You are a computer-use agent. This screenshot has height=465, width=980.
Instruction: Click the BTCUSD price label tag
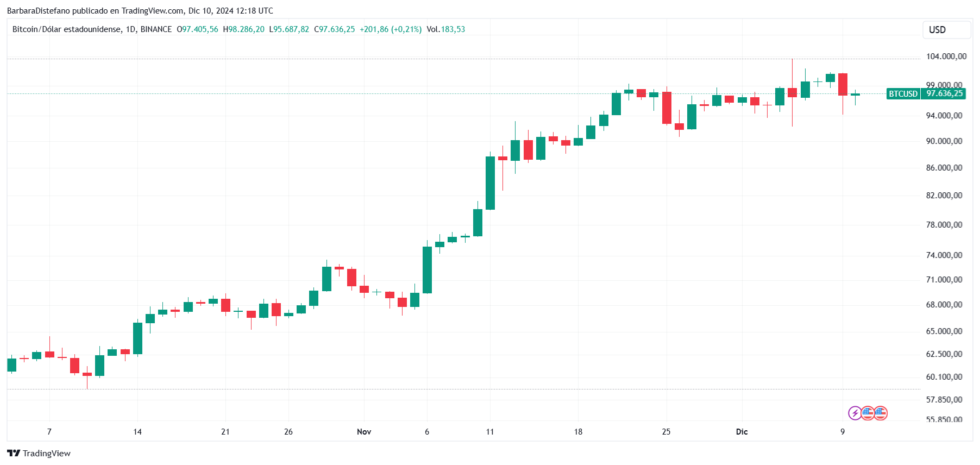(903, 93)
